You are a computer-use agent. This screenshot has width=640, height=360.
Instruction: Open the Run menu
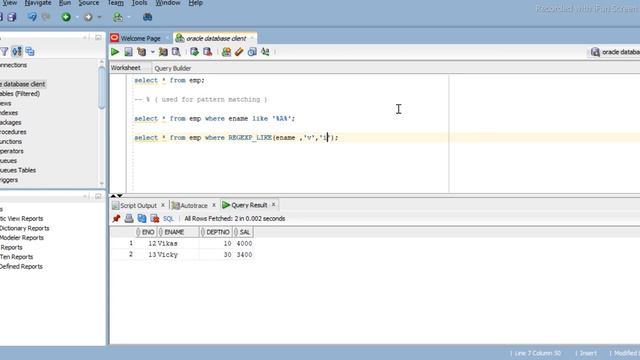[x=65, y=3]
